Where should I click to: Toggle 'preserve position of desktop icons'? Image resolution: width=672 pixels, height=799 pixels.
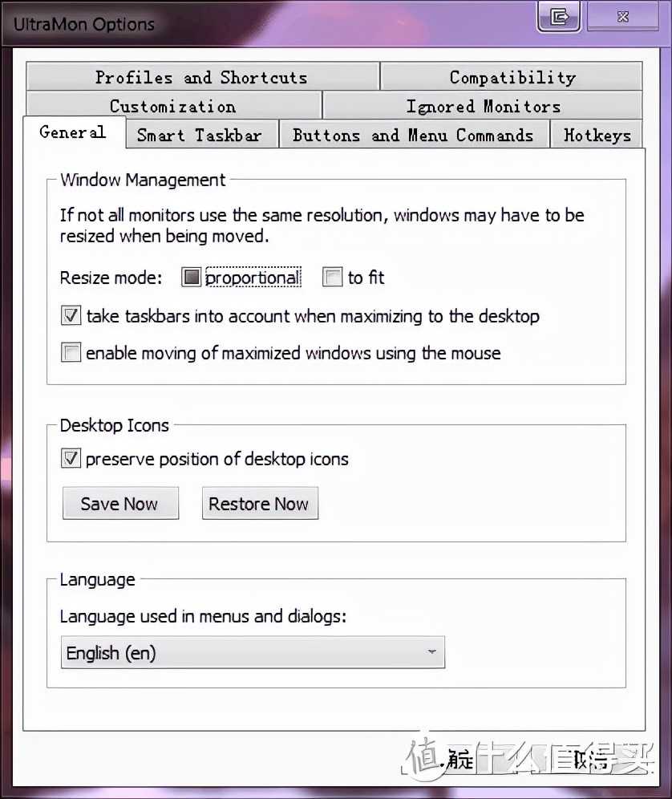pyautogui.click(x=71, y=459)
